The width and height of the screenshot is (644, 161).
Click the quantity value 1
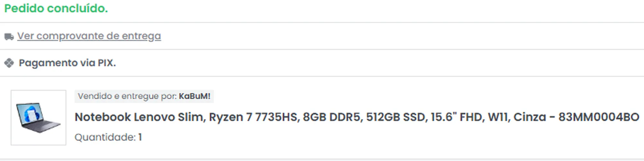tap(140, 137)
